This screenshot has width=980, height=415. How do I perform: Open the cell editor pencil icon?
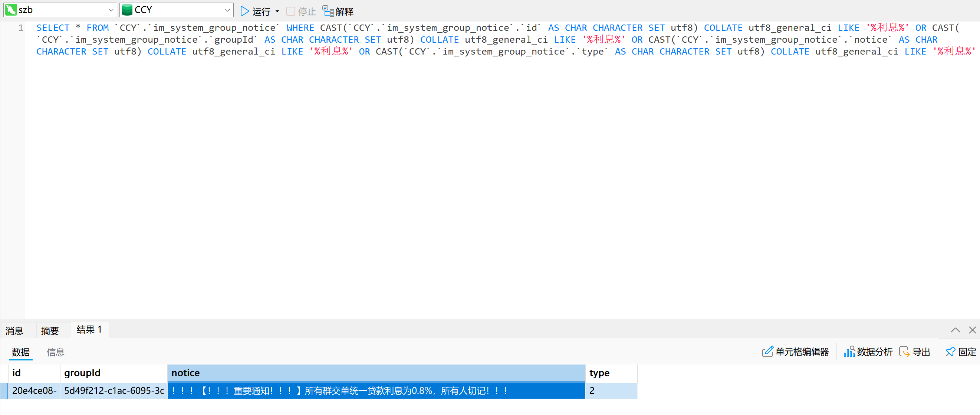[x=767, y=352]
